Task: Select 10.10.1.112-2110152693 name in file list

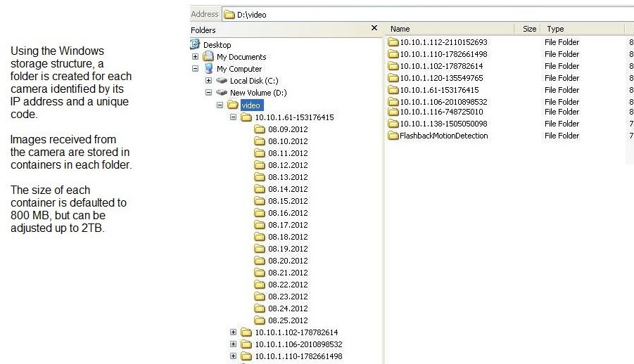Action: coord(443,42)
